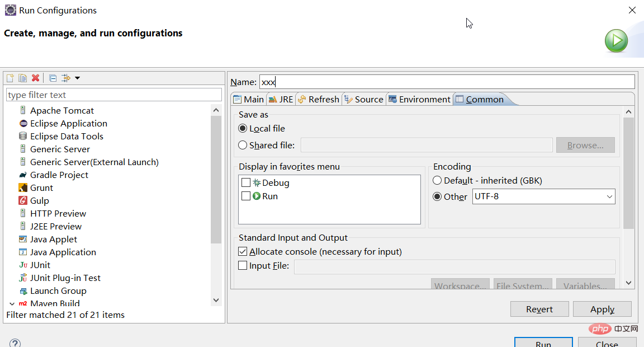Click the type filter text field

pyautogui.click(x=114, y=95)
